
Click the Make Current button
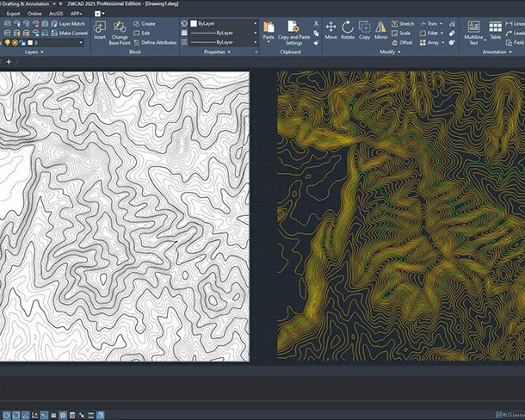[x=67, y=33]
